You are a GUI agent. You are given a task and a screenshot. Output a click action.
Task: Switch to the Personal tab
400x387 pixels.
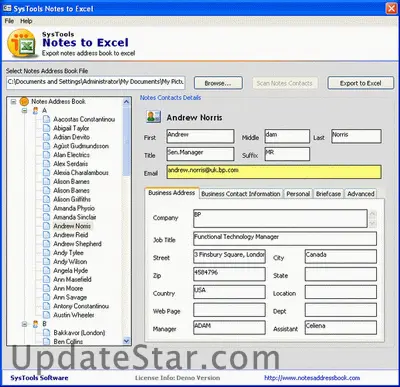298,194
